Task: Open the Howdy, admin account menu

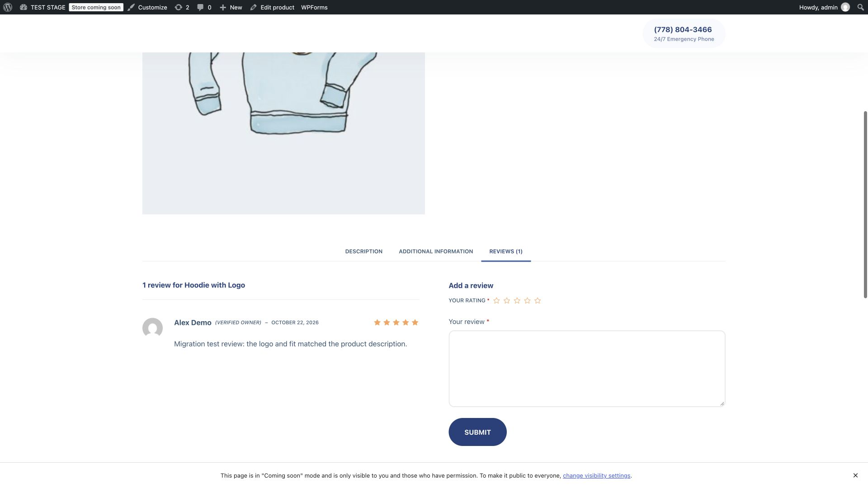Action: tap(824, 7)
